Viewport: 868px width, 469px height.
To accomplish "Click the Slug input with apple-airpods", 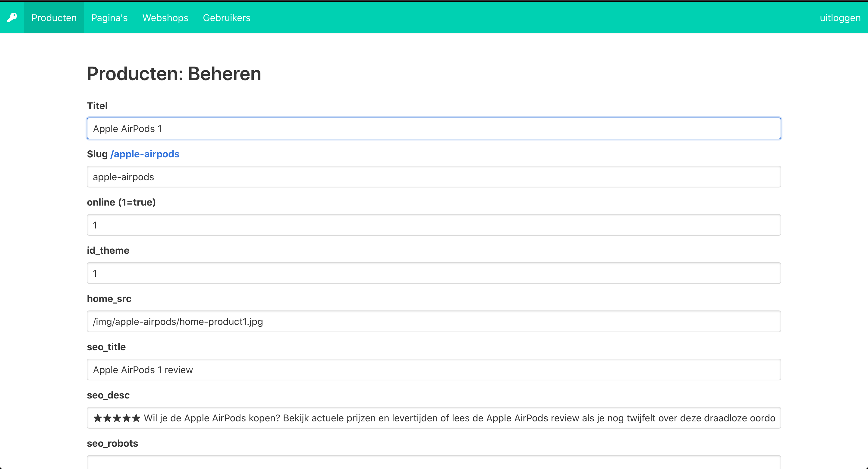I will (x=434, y=177).
